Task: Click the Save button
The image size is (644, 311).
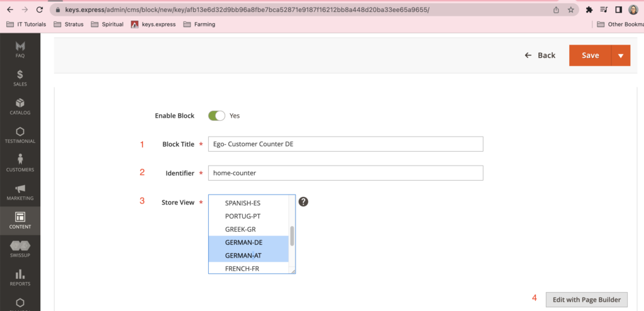Action: (x=590, y=55)
